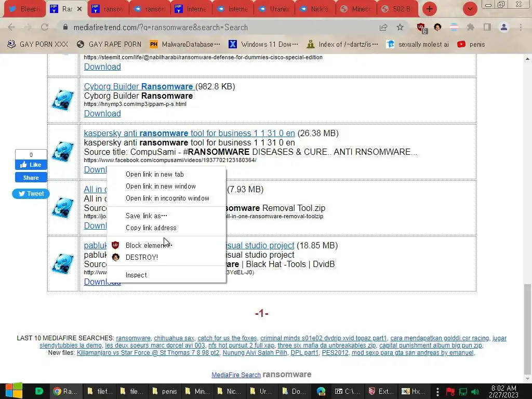Click the address bar URL field

pos(217,27)
